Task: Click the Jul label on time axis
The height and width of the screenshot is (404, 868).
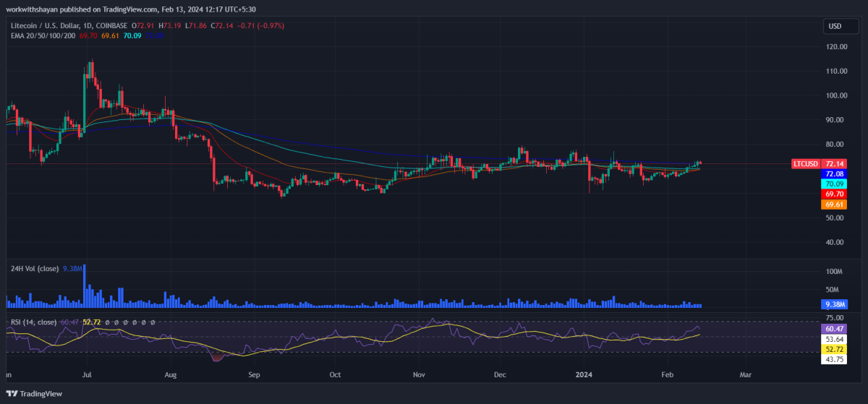Action: point(87,375)
